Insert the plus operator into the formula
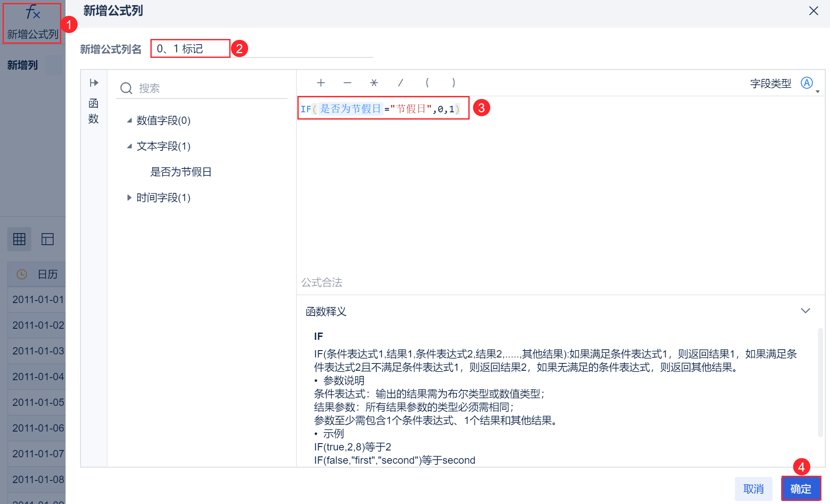Image resolution: width=830 pixels, height=504 pixels. (321, 83)
